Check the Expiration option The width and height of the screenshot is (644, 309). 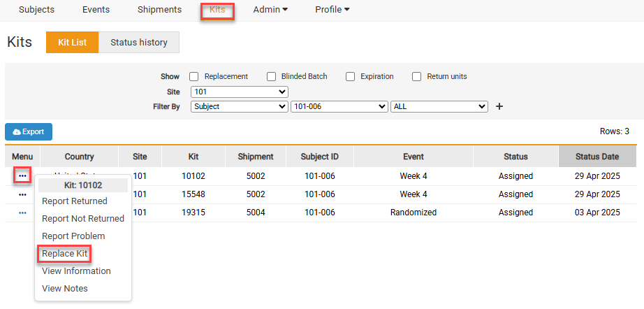[351, 77]
